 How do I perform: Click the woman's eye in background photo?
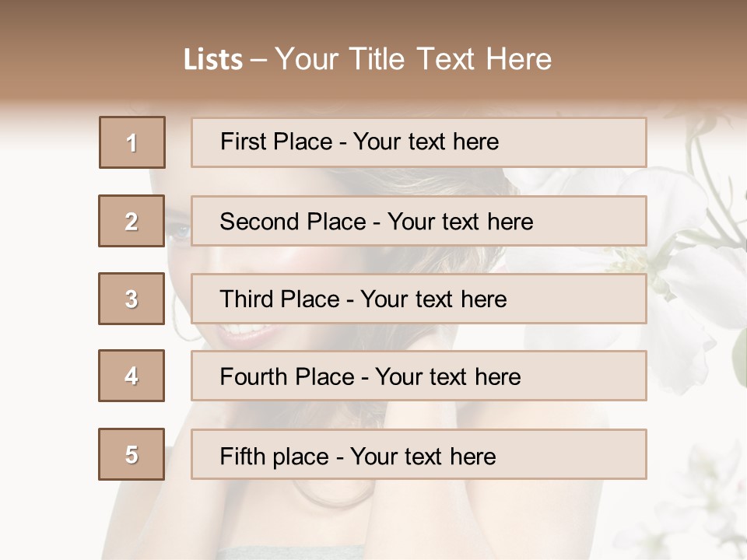pyautogui.click(x=178, y=232)
